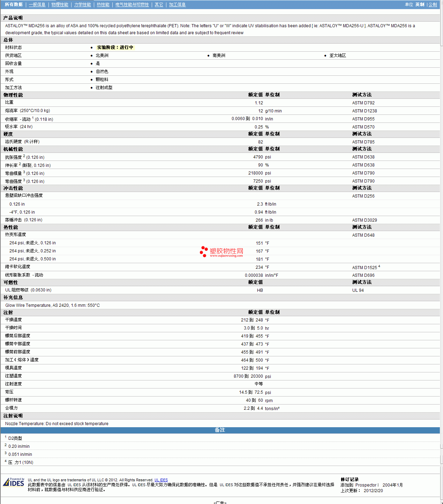This screenshot has height=504, width=443.
Task: Click the ASTM D256 test method
Action: pyautogui.click(x=363, y=196)
